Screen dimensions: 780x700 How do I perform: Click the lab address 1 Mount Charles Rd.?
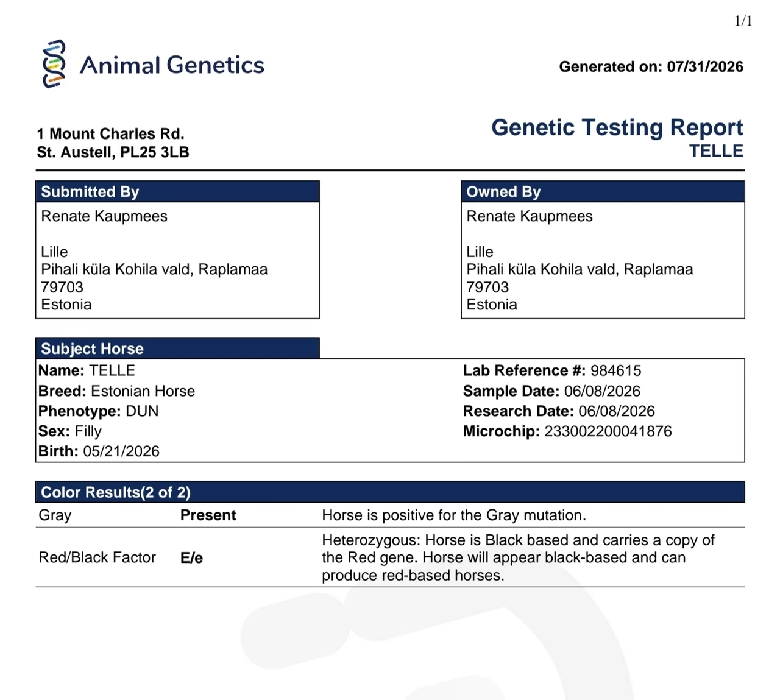(x=110, y=133)
